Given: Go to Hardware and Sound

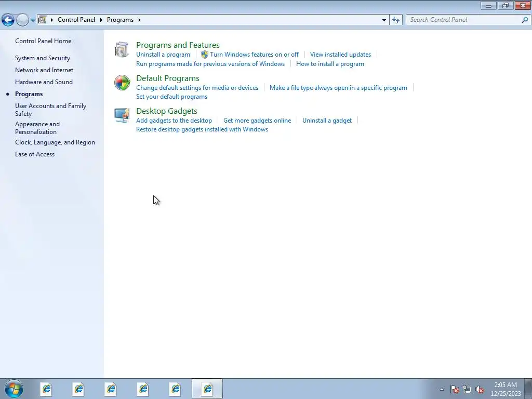Looking at the screenshot, I should point(44,82).
